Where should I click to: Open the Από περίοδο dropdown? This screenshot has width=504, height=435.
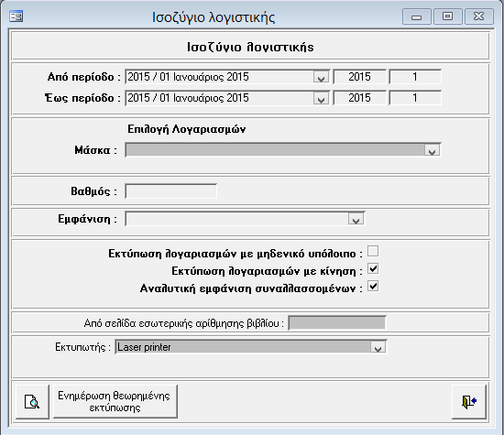click(x=321, y=77)
